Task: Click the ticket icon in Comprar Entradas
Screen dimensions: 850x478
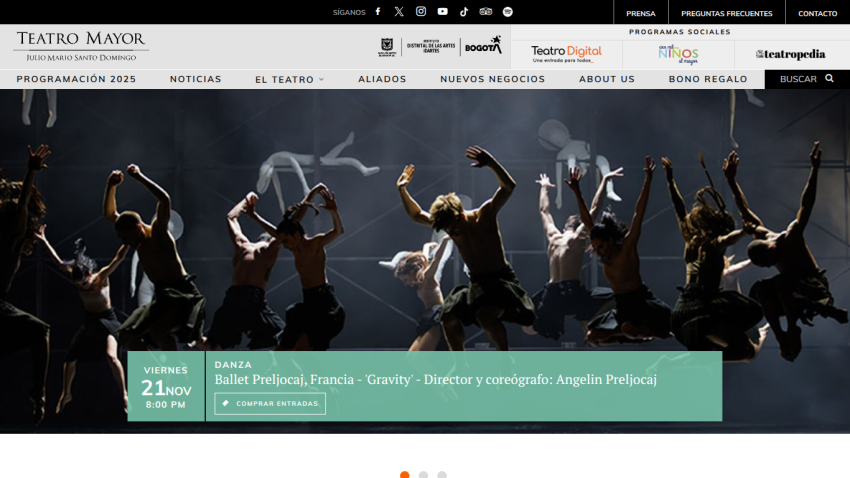Action: coord(226,403)
